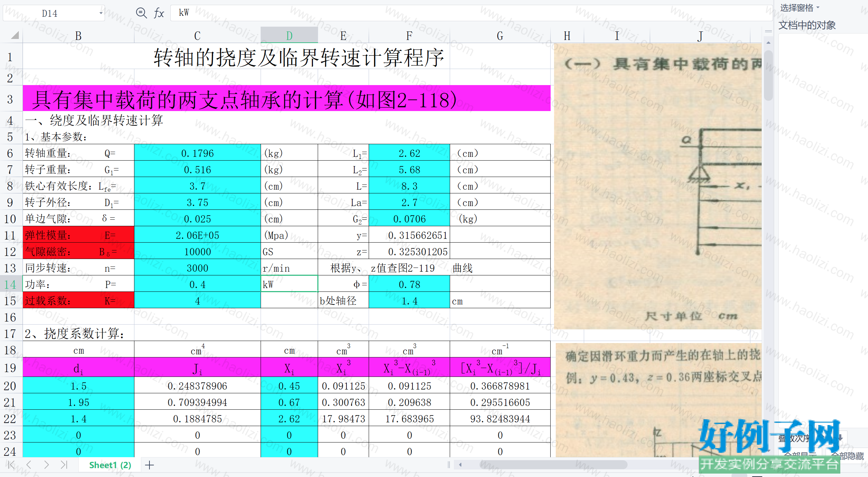Select cell with value 0.0706

(x=409, y=218)
